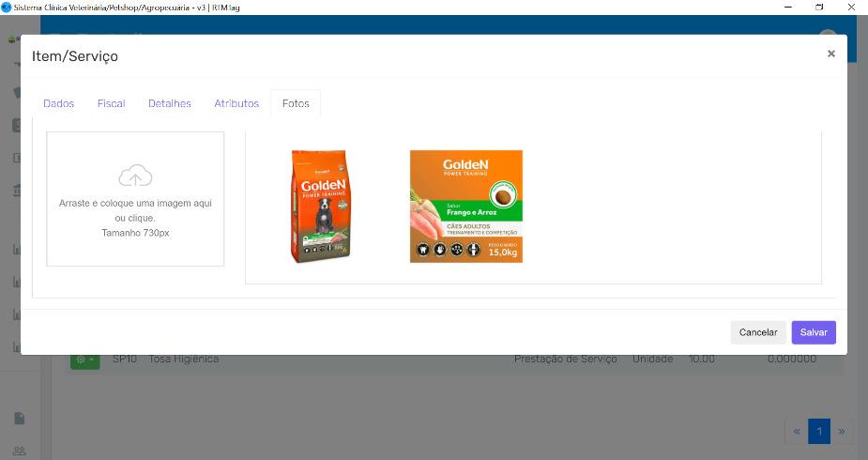868x460 pixels.
Task: Switch to the Dados tab
Action: point(58,103)
